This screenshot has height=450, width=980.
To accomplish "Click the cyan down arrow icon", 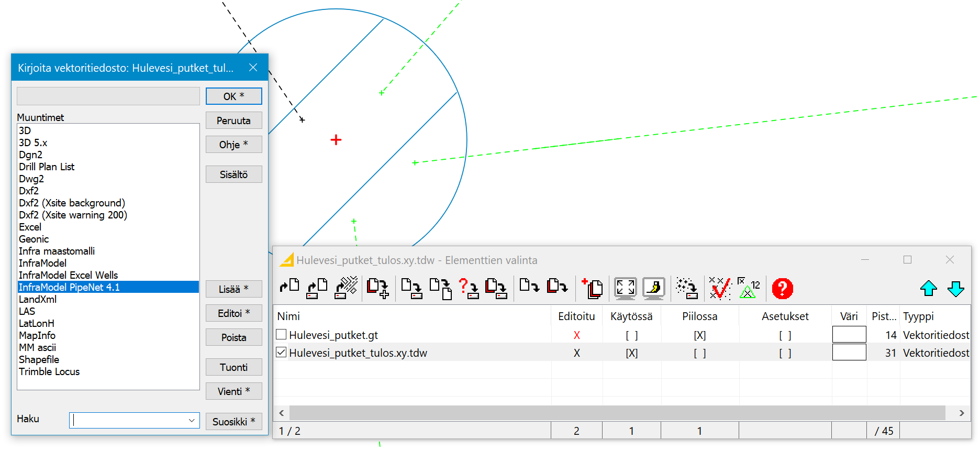I will coord(955,289).
